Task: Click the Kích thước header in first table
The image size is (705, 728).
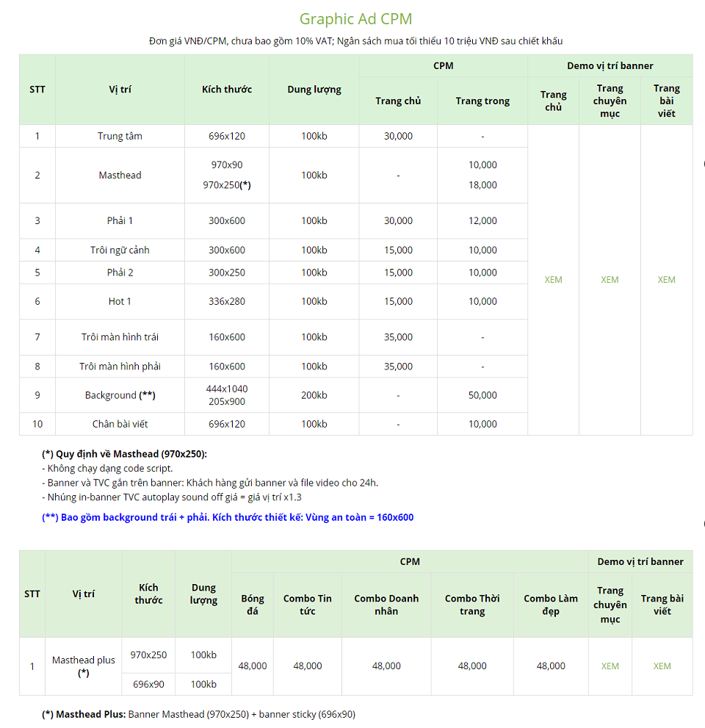Action: tap(226, 89)
